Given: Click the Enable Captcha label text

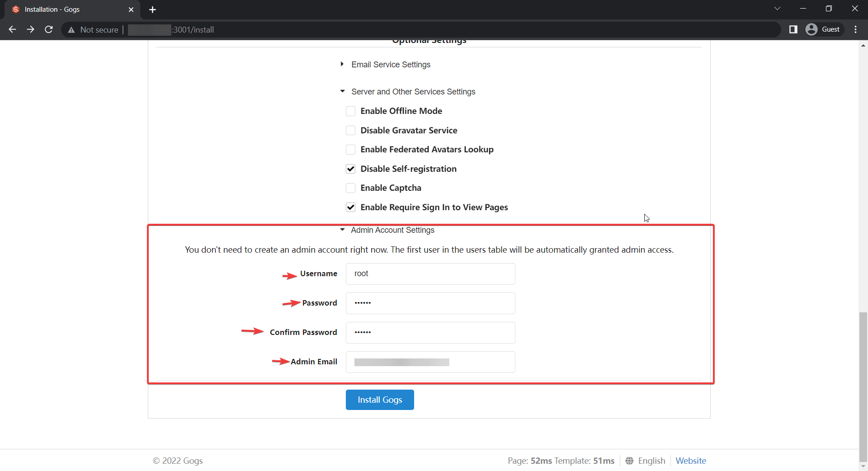Looking at the screenshot, I should [x=391, y=188].
